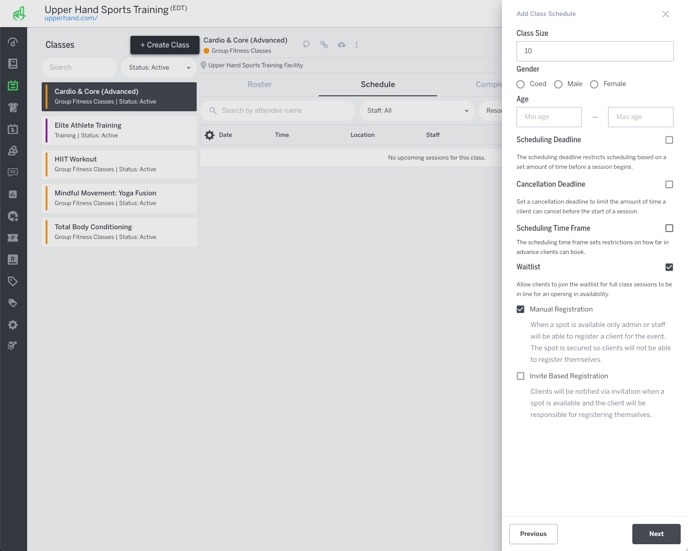Enable the Scheduling Deadline checkbox
688x551 pixels.
(x=669, y=140)
